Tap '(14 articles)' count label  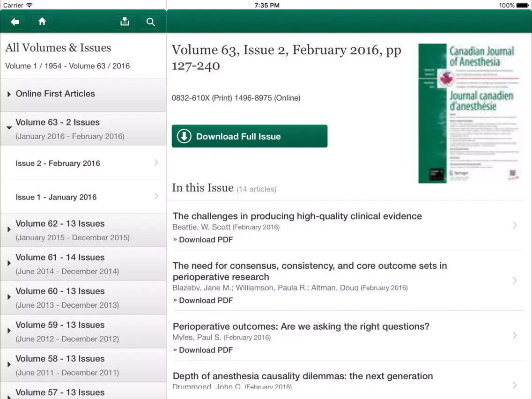[257, 189]
